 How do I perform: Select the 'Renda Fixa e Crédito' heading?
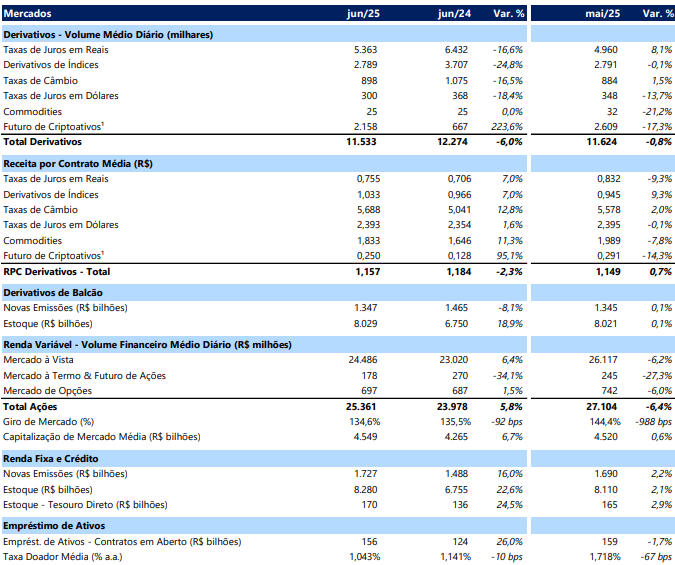coord(51,459)
